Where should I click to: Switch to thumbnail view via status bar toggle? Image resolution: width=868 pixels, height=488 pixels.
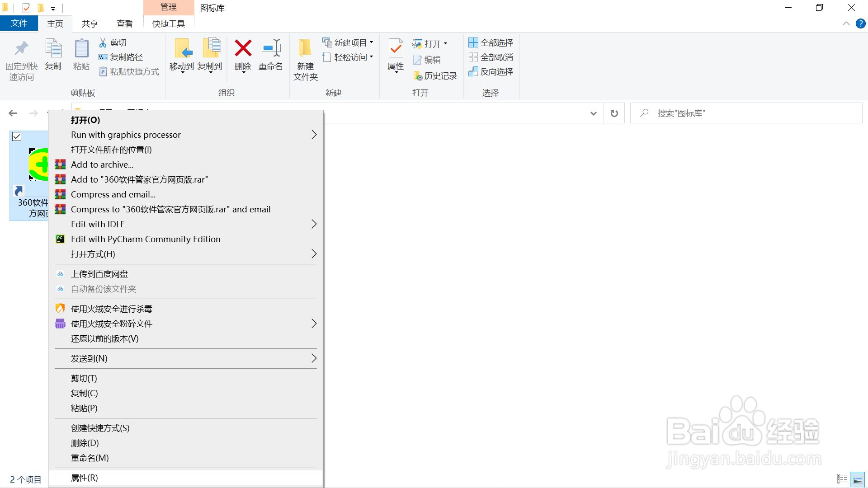pyautogui.click(x=858, y=479)
